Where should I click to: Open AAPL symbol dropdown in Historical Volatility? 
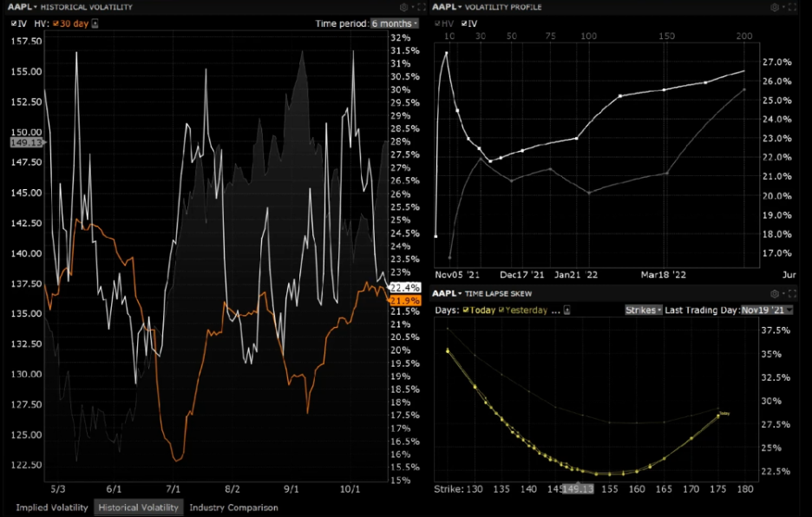point(23,7)
